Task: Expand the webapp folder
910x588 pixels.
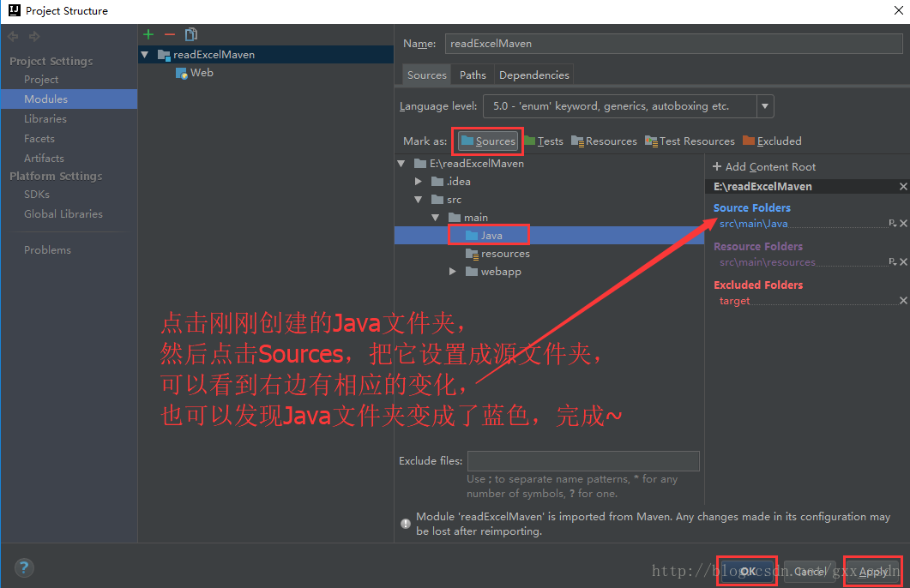Action: click(452, 272)
